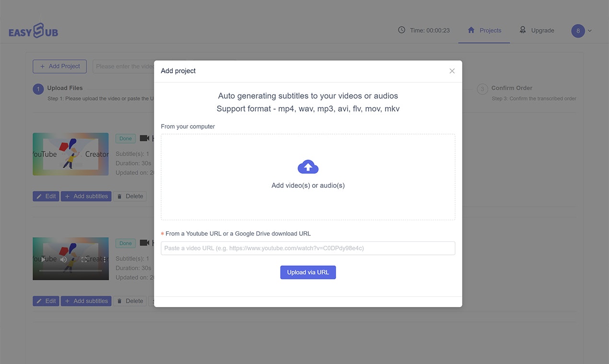Click the Upgrade badge icon
The image size is (609, 364).
[x=523, y=30]
